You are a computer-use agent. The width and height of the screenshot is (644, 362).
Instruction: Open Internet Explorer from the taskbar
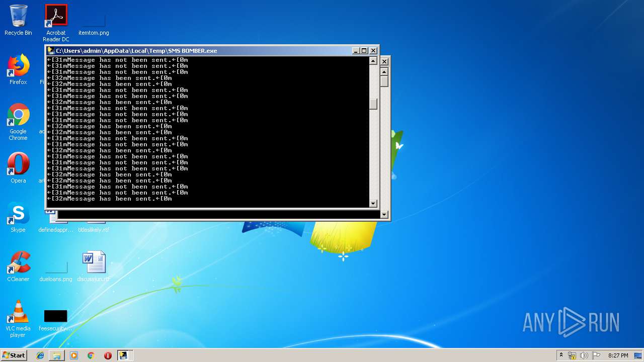click(x=40, y=355)
